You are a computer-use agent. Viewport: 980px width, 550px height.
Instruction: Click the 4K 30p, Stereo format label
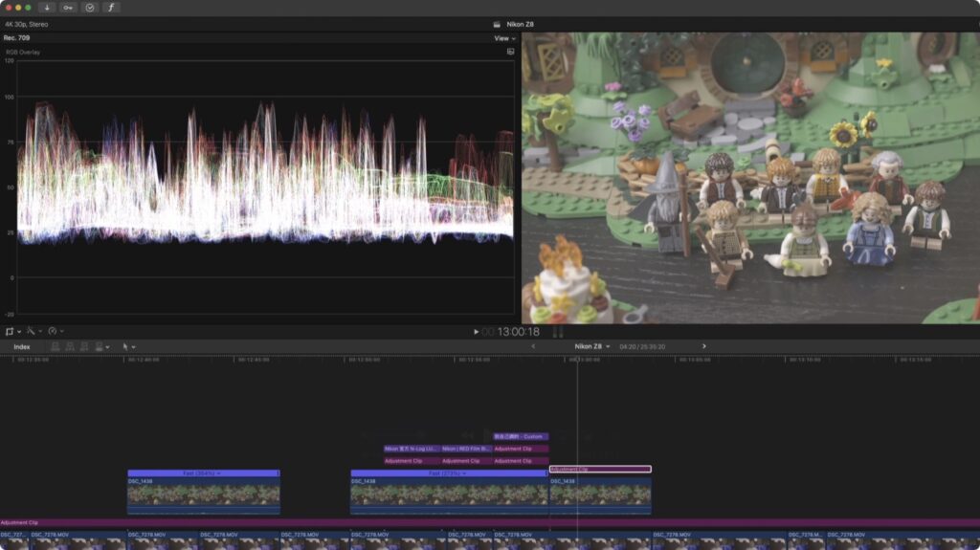[26, 24]
